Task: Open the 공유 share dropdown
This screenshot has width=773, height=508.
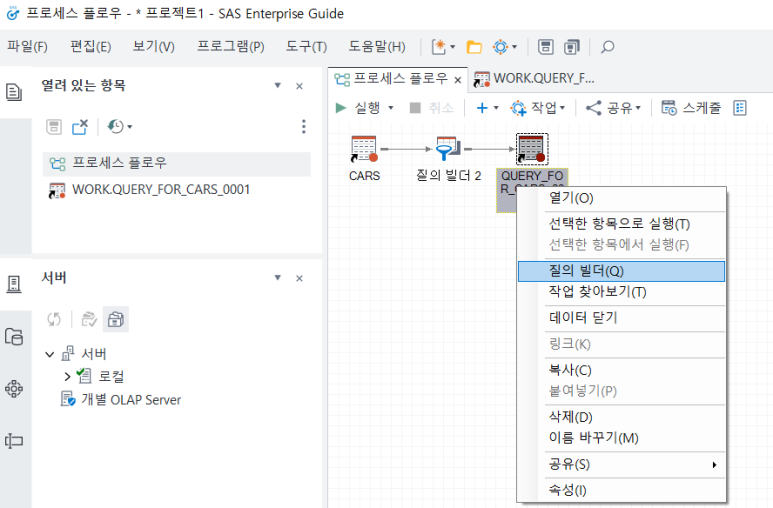Action: pyautogui.click(x=613, y=108)
